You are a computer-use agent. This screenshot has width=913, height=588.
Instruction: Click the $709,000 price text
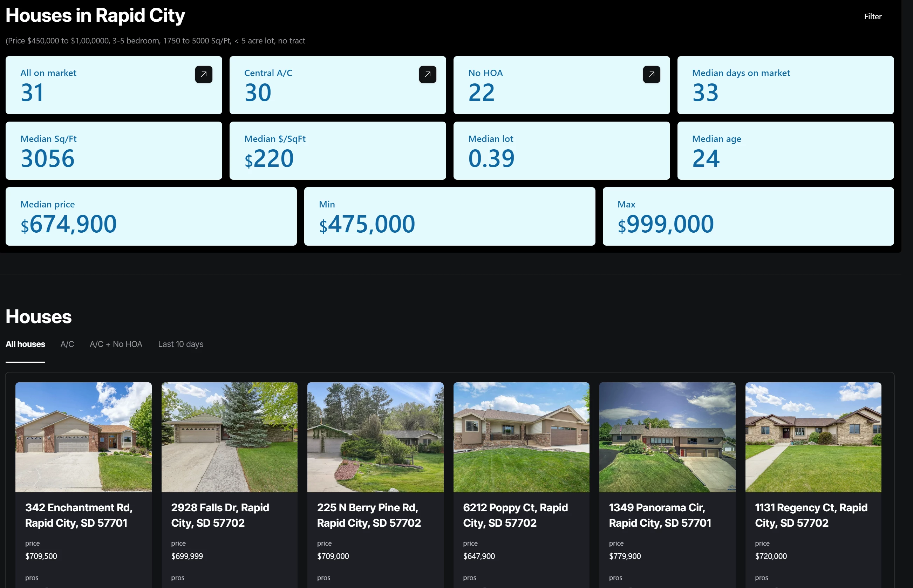pyautogui.click(x=333, y=556)
